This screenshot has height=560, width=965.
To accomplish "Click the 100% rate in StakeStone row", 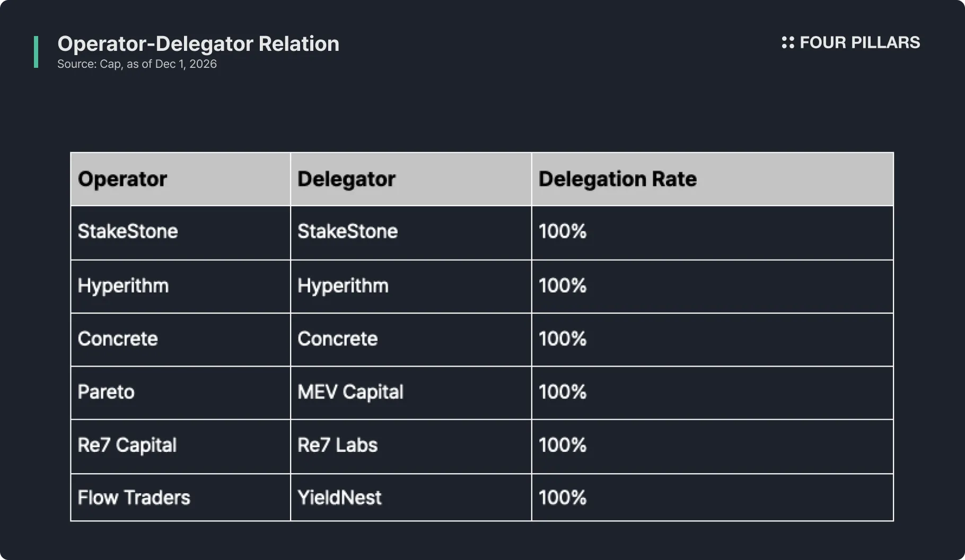I will 563,232.
